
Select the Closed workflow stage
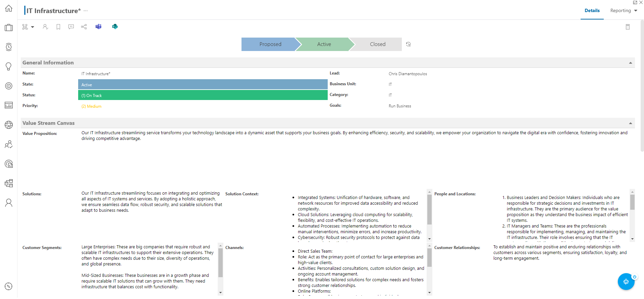[377, 44]
